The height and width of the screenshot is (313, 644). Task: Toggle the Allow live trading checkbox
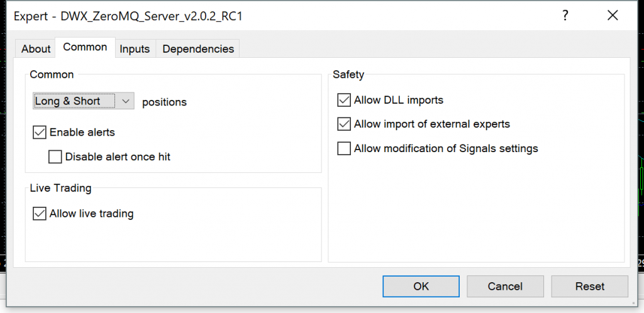coord(40,214)
